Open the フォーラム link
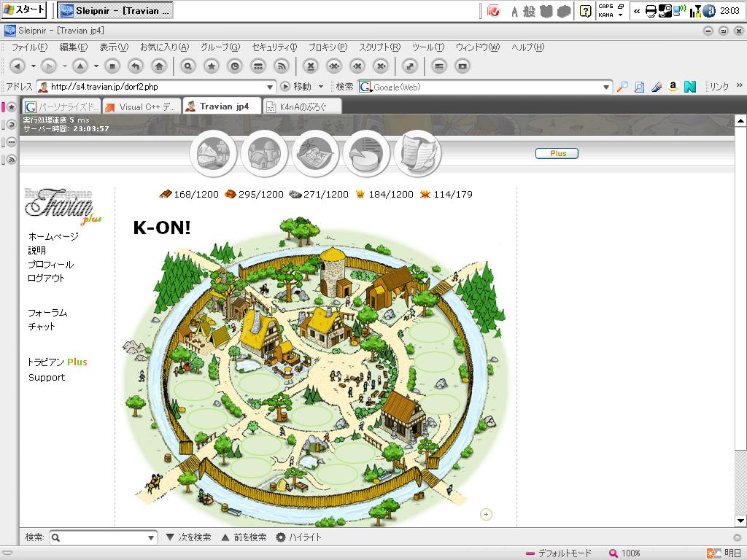Screen dimensions: 747x560 pos(47,312)
